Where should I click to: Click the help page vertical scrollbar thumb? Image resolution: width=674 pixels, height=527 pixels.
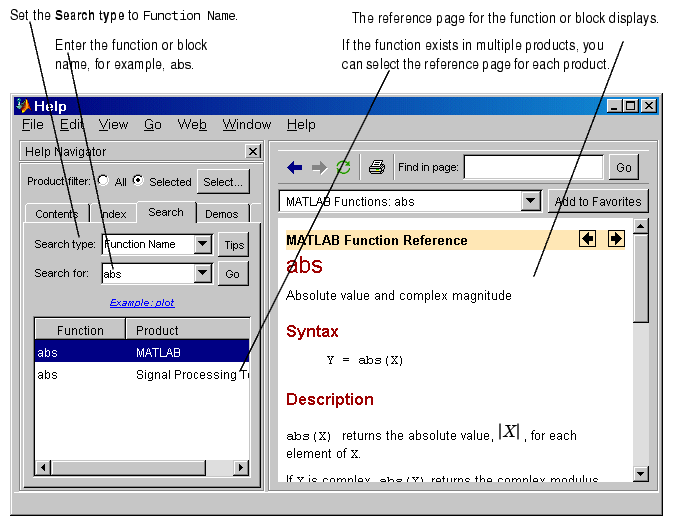640,278
